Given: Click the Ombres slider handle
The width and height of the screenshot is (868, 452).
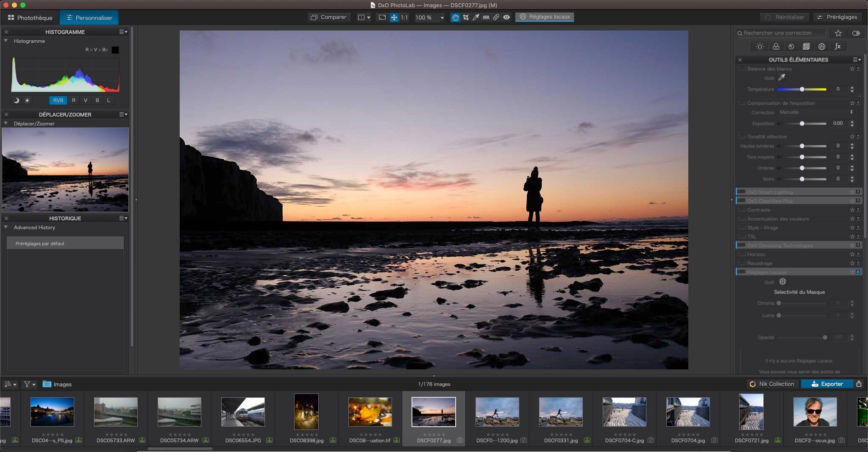Looking at the screenshot, I should 802,168.
